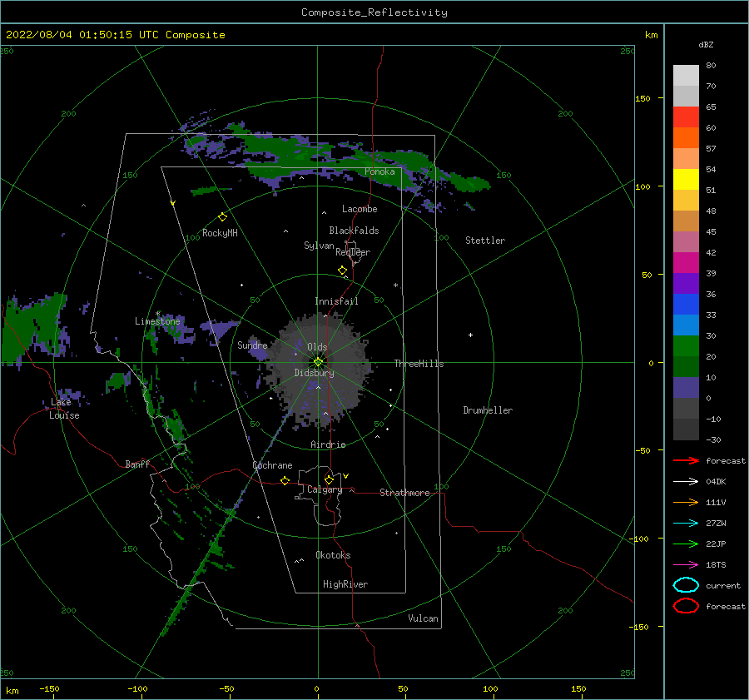Click the Sylvan label on map

(319, 246)
